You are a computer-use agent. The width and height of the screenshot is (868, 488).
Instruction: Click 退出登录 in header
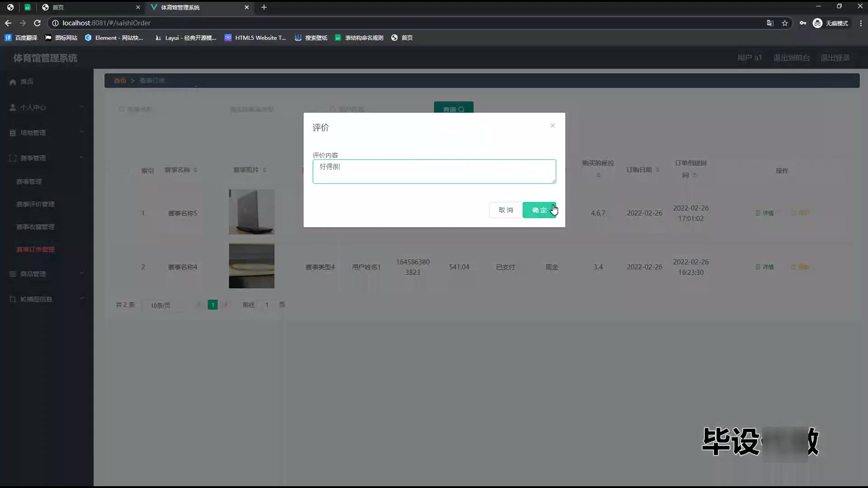coord(835,58)
